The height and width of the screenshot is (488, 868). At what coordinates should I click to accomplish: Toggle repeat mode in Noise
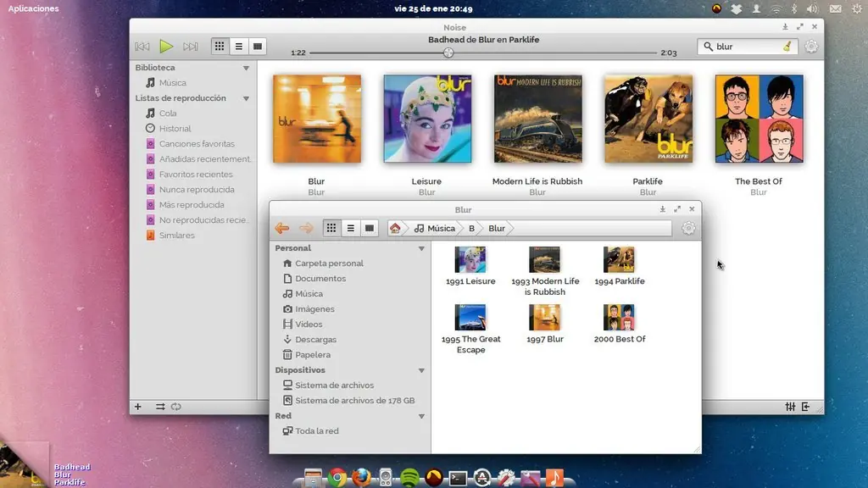click(x=176, y=407)
